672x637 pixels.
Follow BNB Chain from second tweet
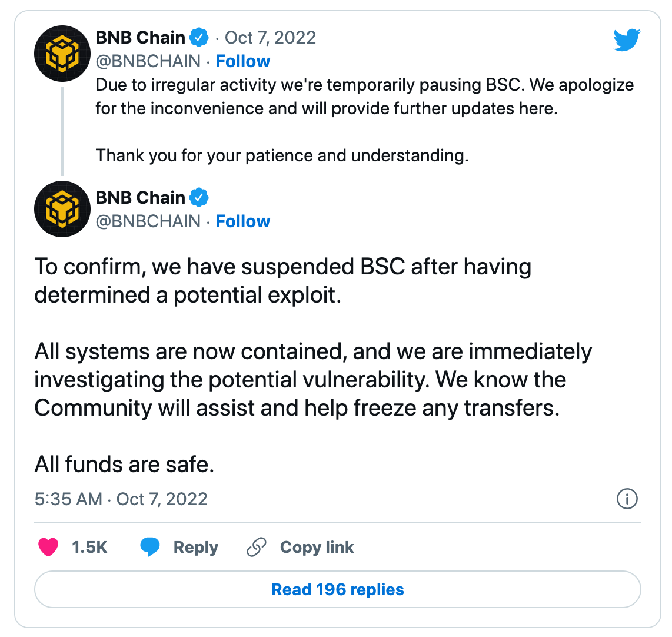coord(242,221)
